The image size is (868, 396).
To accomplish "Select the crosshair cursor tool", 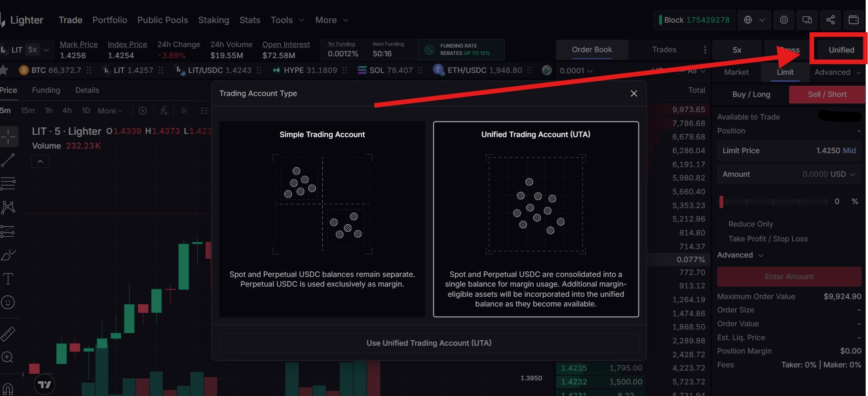I will point(8,137).
